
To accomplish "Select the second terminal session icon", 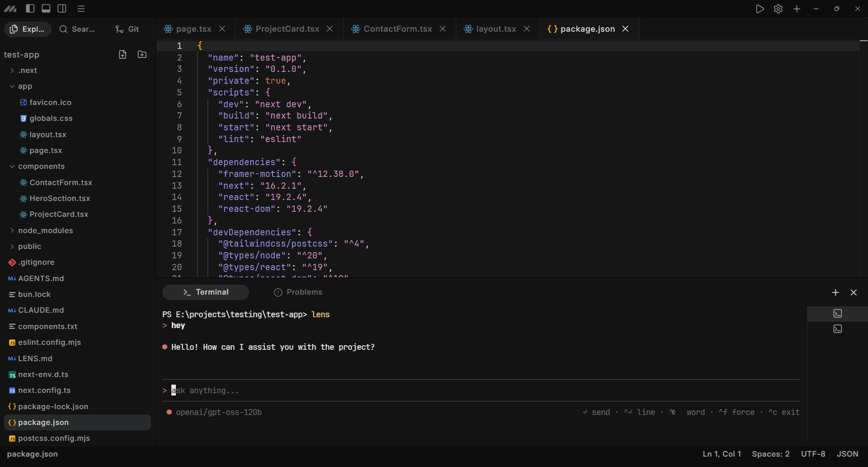I will tap(838, 329).
